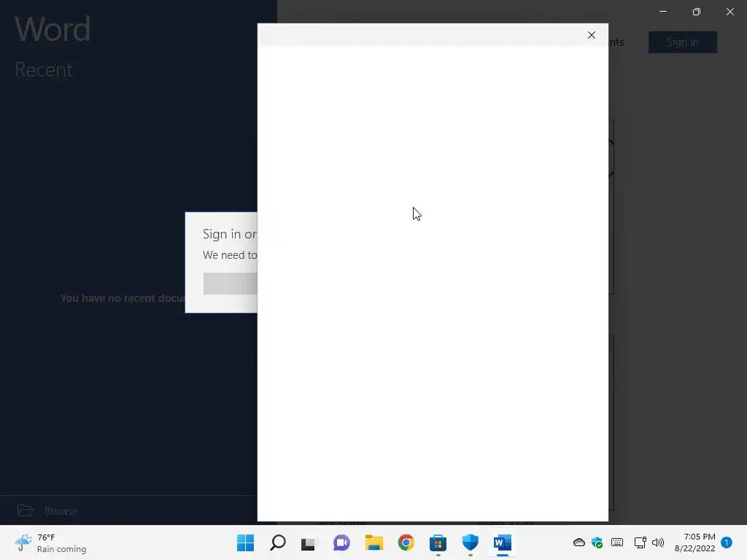Open the weather widget showing 76°F
This screenshot has width=747, height=560.
50,542
